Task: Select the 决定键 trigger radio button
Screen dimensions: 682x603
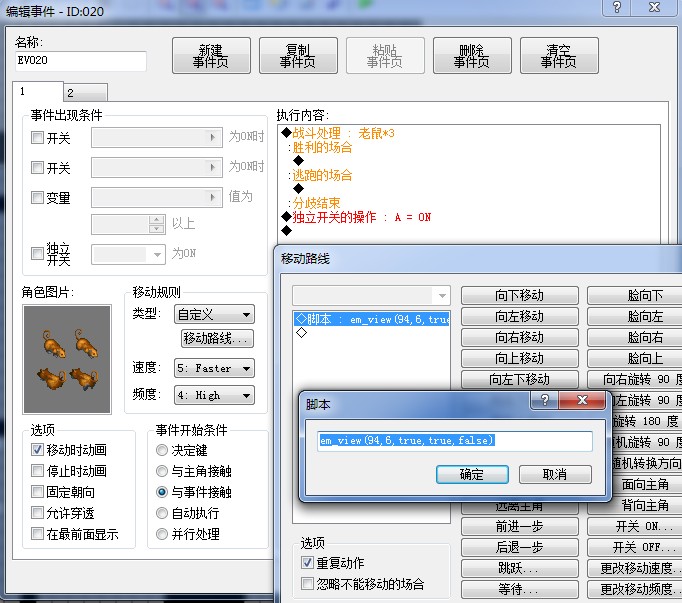Action: (162, 450)
